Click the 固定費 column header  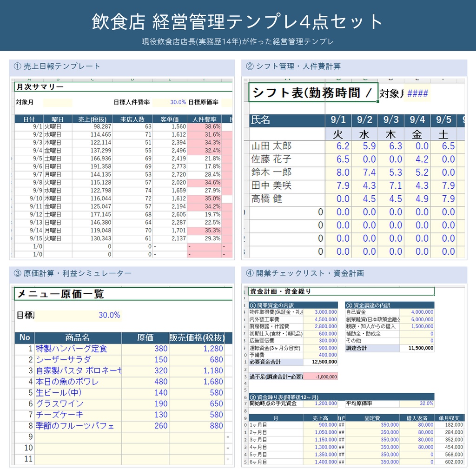click(372, 418)
